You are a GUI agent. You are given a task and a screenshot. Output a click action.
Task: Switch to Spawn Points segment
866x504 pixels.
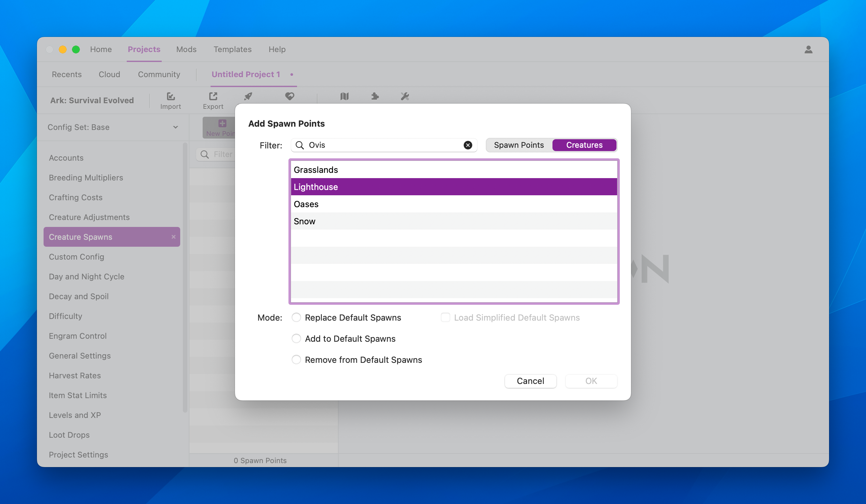pyautogui.click(x=518, y=145)
